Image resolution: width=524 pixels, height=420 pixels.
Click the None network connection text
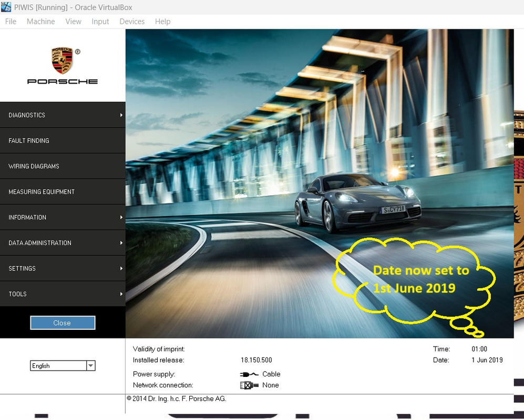point(270,385)
